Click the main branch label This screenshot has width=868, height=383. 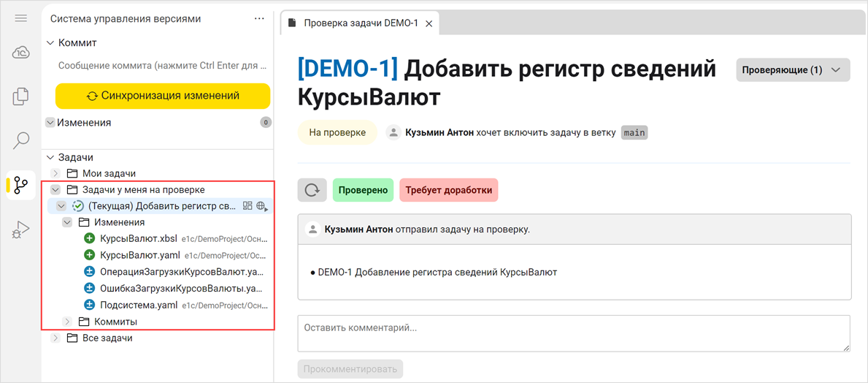pyautogui.click(x=634, y=133)
